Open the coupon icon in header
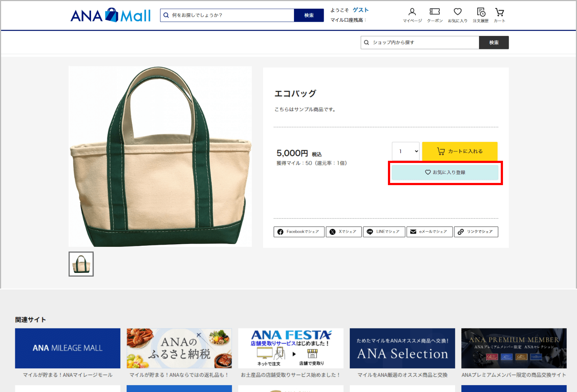577x392 pixels. (x=434, y=15)
